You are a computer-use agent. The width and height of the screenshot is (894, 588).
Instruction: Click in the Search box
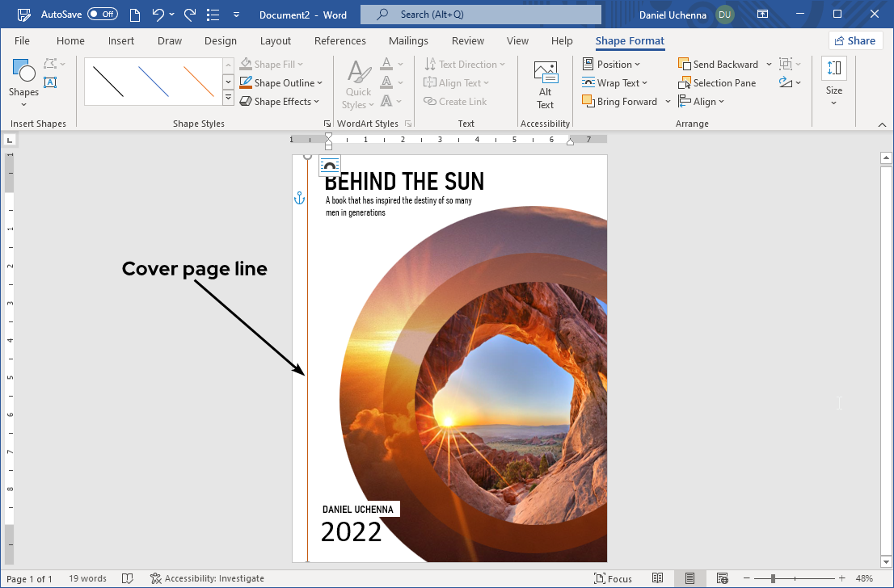click(481, 15)
